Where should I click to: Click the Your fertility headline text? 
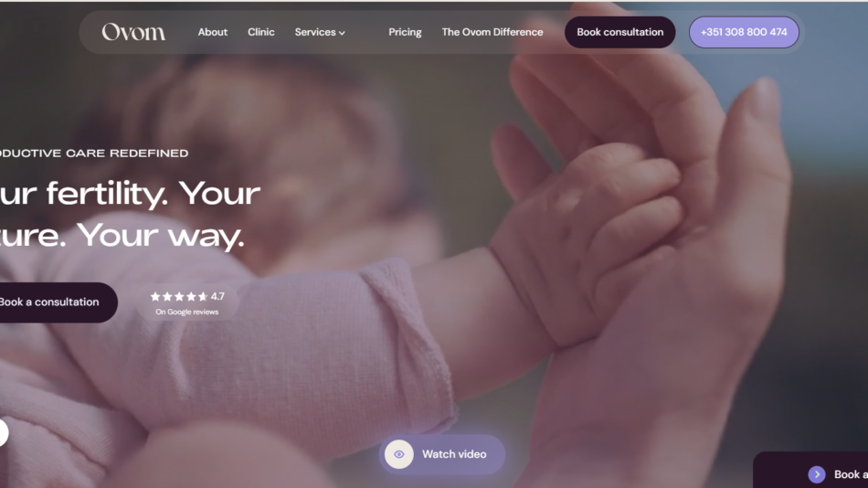tap(130, 215)
